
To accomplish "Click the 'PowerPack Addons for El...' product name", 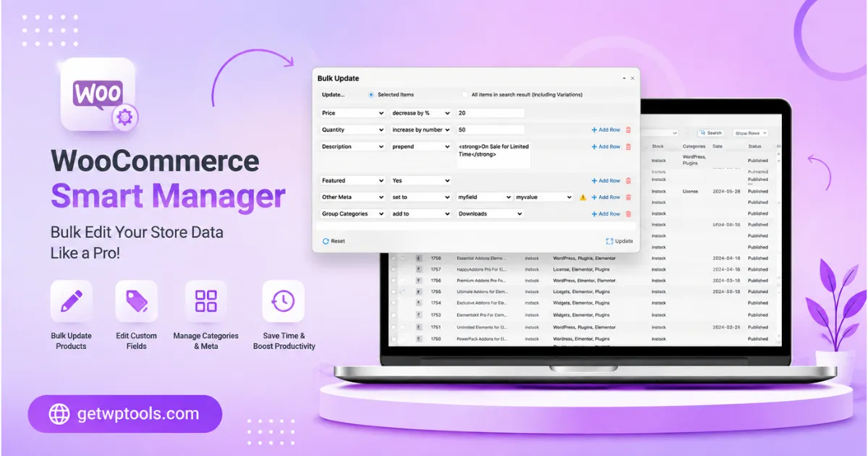I will point(481,339).
